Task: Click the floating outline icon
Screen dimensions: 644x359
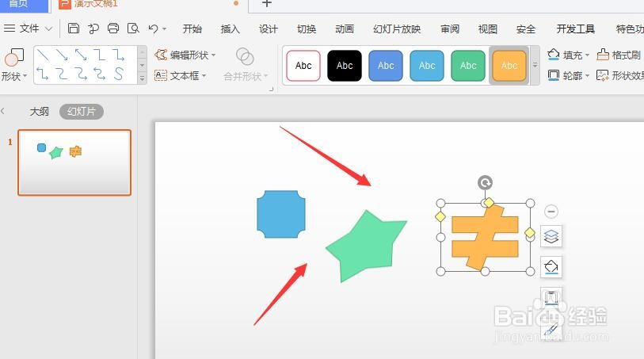Action: tap(551, 296)
